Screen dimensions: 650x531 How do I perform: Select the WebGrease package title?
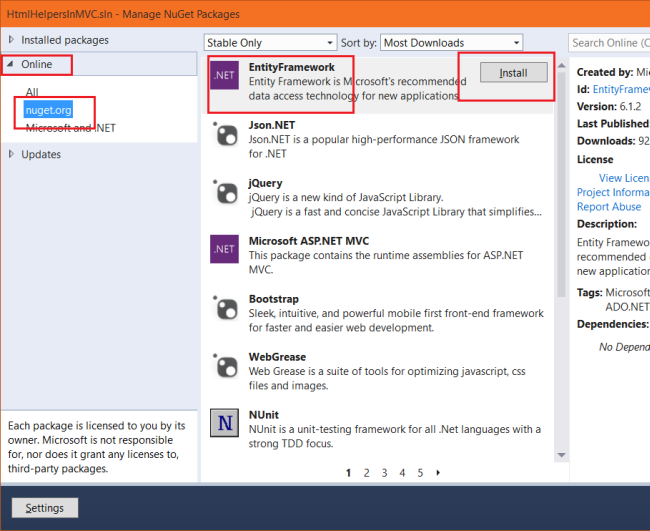pos(277,357)
